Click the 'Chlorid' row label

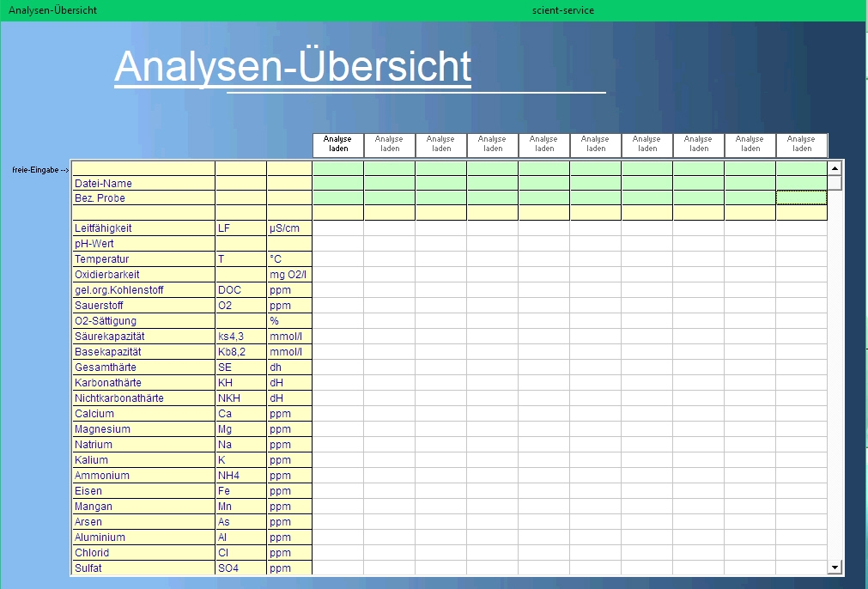[143, 554]
